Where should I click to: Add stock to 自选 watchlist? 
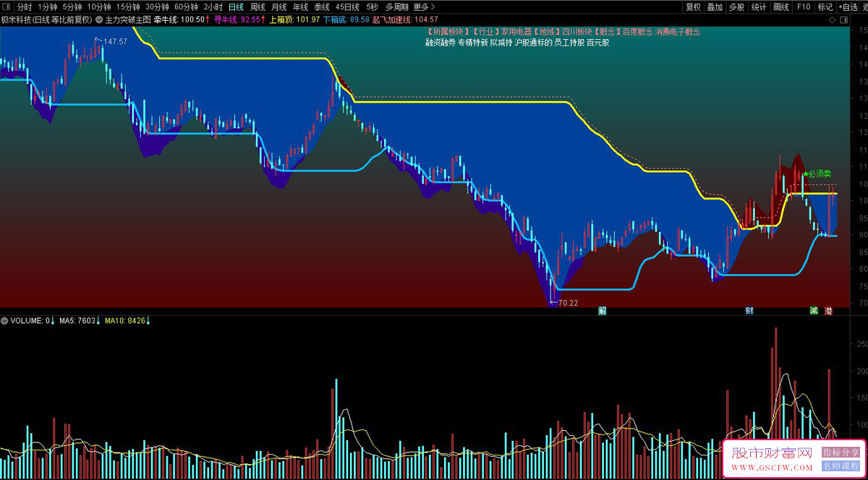[x=848, y=7]
